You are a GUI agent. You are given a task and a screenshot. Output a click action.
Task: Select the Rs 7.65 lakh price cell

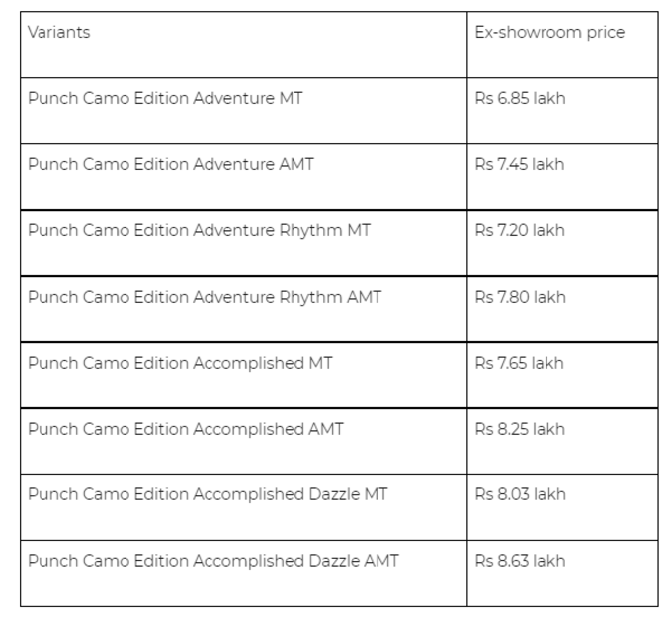click(562, 375)
